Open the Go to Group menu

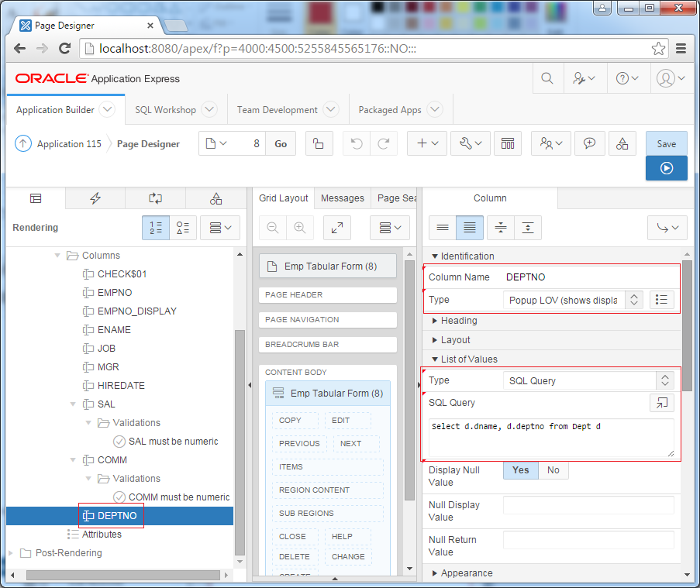tap(667, 228)
